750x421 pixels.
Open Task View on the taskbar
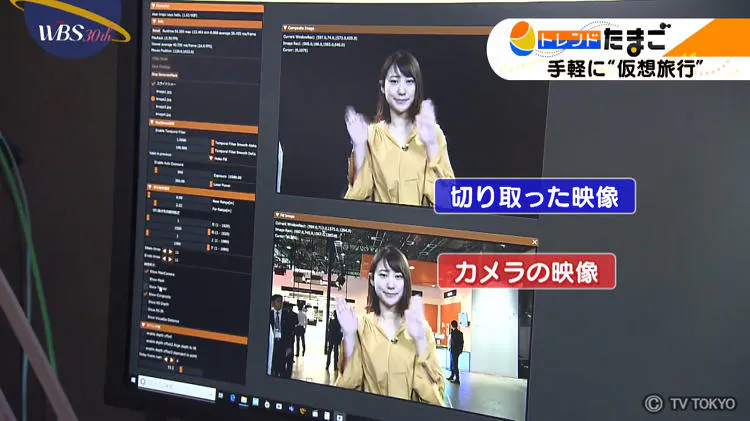221,396
